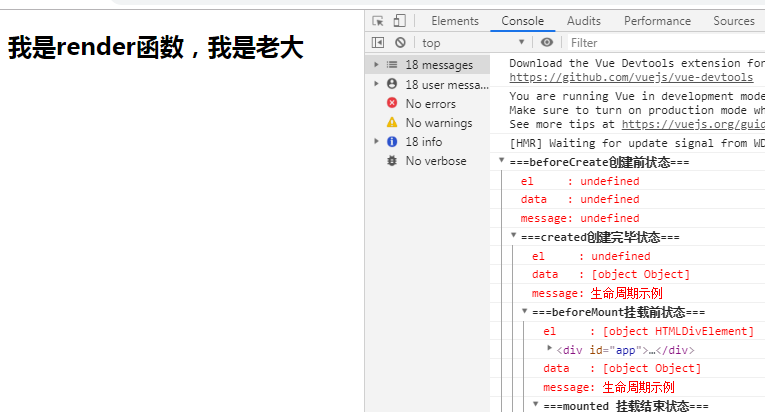The width and height of the screenshot is (765, 412).
Task: Filter by No warnings triangle icon
Action: [392, 122]
